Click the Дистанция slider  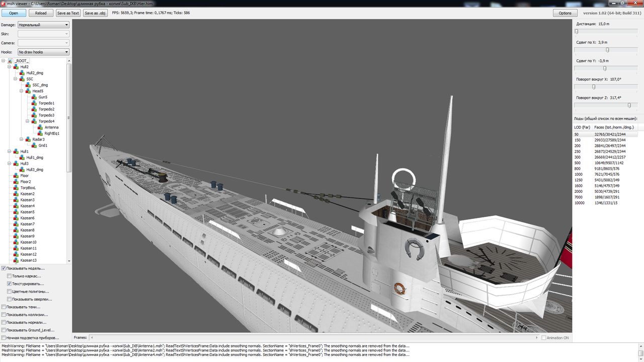tap(606, 32)
